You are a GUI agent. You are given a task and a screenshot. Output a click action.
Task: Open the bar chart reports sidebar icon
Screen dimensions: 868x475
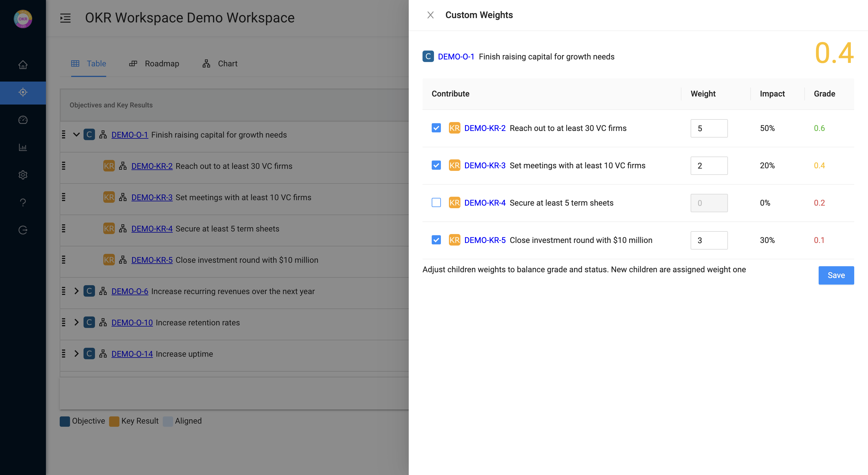[23, 147]
